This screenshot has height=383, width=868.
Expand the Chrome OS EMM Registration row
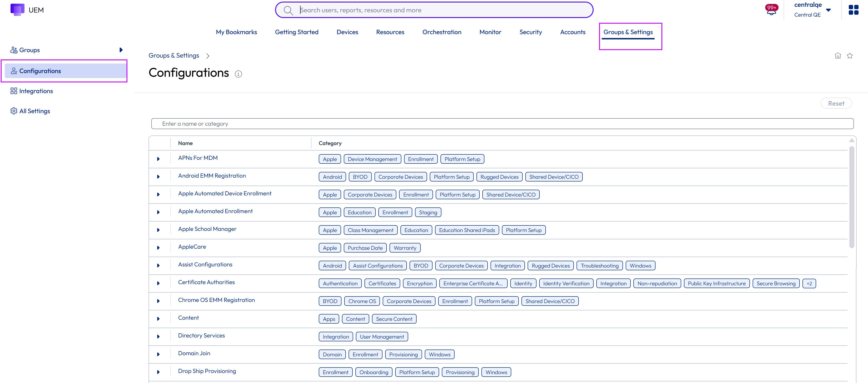(x=158, y=301)
